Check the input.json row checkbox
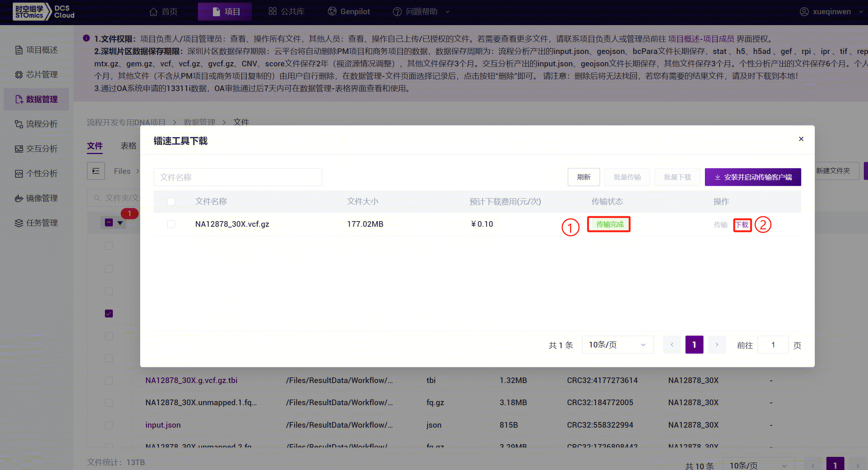Screen dimensions: 868x470 109,425
